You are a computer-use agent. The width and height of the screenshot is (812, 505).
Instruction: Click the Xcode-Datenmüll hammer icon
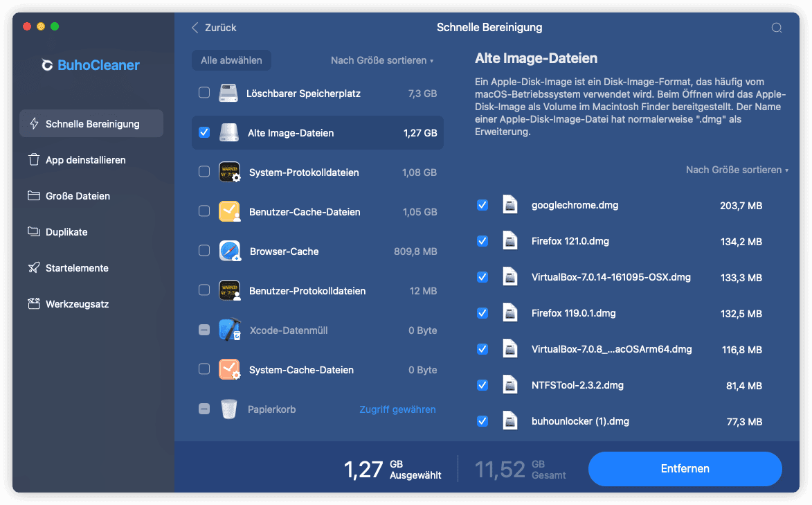click(x=229, y=330)
